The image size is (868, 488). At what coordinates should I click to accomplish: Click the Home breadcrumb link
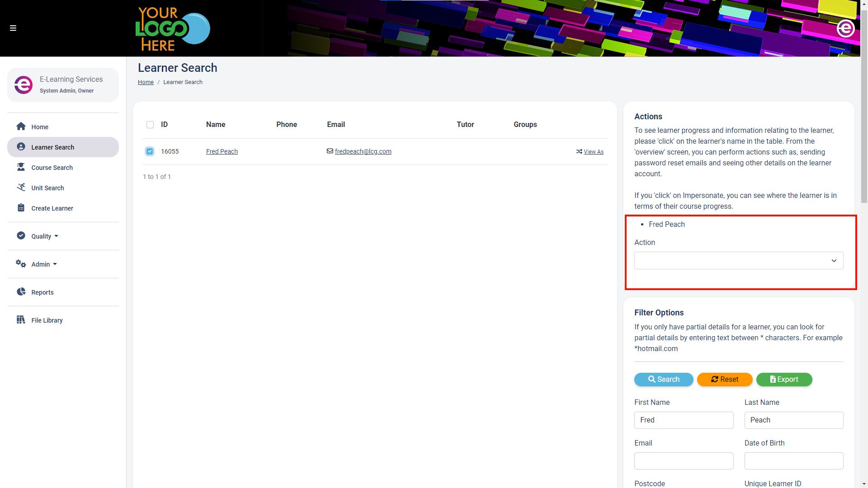point(146,82)
